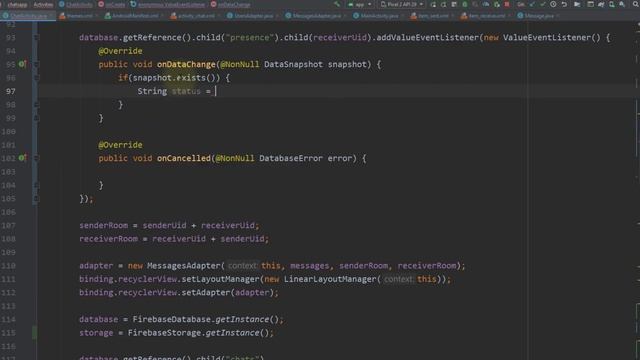Image resolution: width=640 pixels, height=360 pixels.
Task: Click the anonymous ValueEventListener breadcrumb
Action: (x=168, y=4)
